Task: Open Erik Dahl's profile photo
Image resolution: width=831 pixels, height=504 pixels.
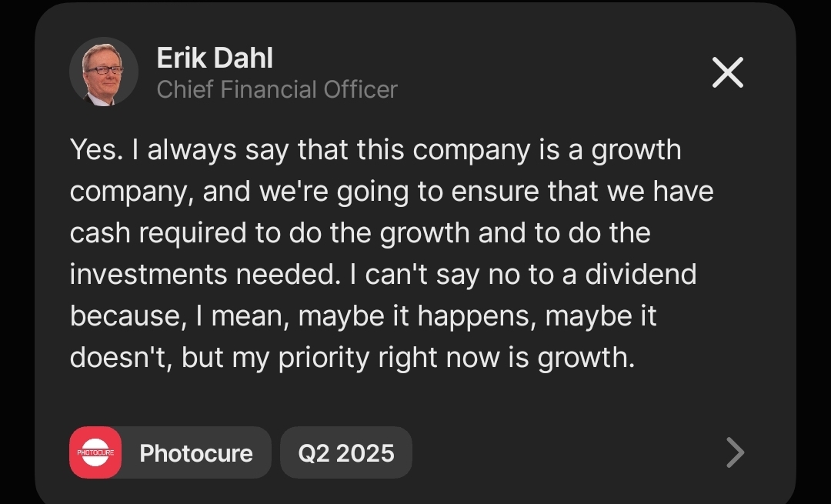Action: click(x=104, y=72)
